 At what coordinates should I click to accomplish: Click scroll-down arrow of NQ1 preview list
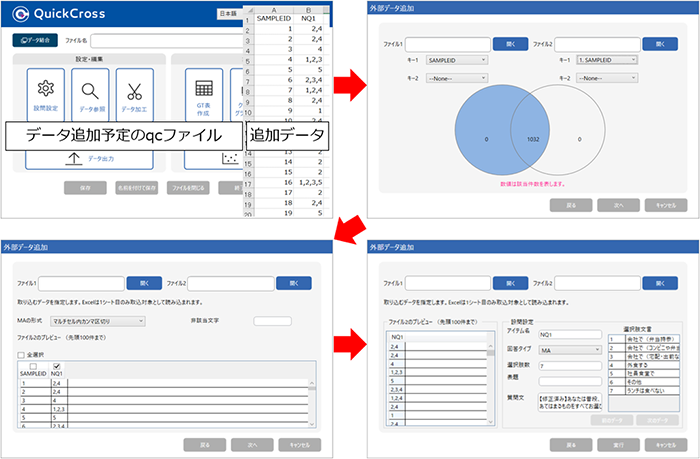[x=491, y=422]
